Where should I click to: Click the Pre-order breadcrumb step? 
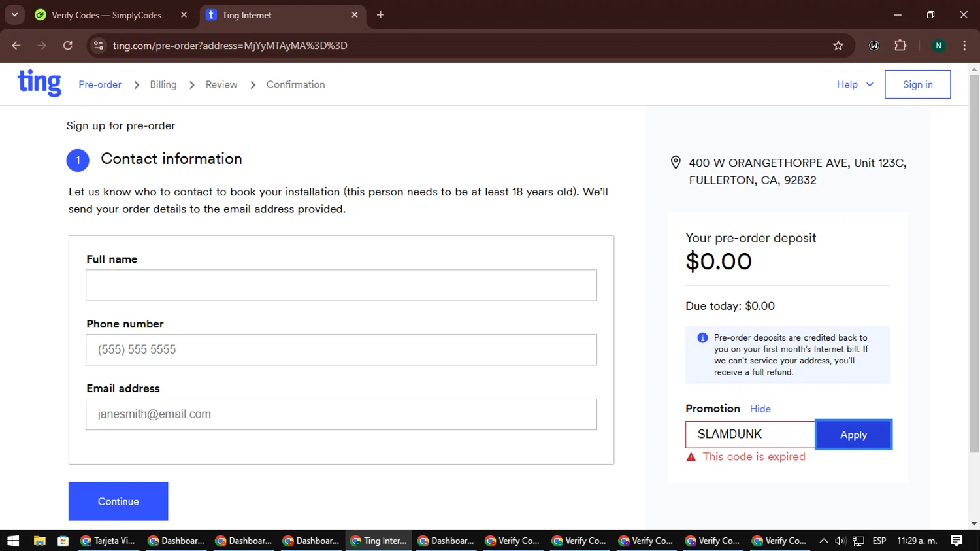pyautogui.click(x=100, y=84)
